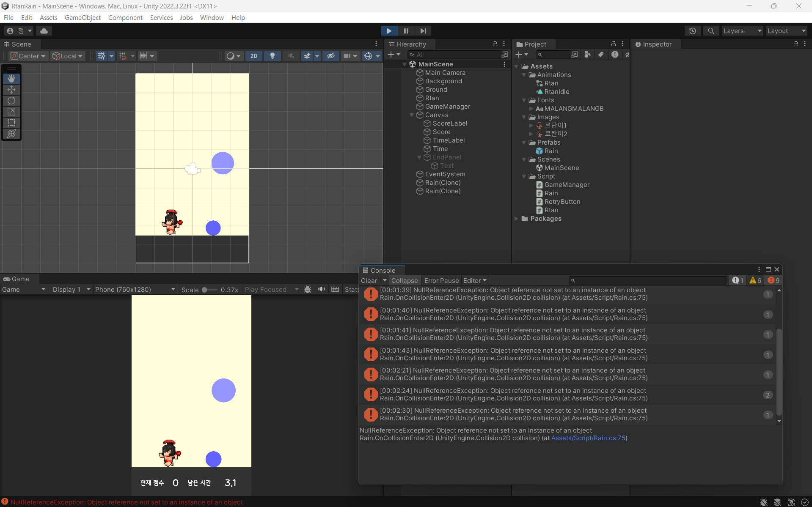Clear the Console log
This screenshot has width=812, height=507.
coord(369,280)
